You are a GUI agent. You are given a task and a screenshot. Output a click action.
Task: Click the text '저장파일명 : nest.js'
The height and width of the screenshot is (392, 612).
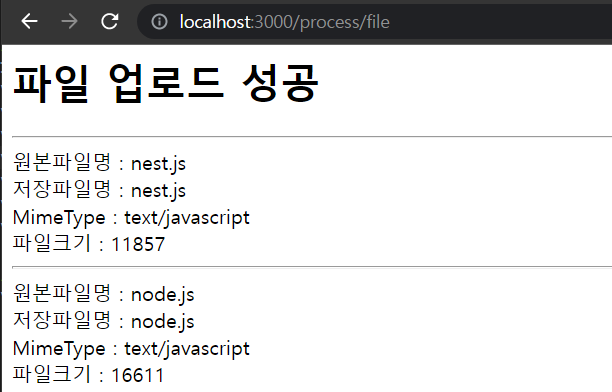pos(99,190)
